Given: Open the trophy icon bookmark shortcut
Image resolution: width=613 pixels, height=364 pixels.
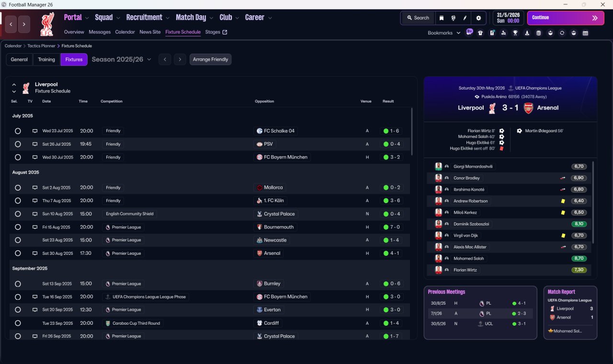Looking at the screenshot, I should 515,33.
